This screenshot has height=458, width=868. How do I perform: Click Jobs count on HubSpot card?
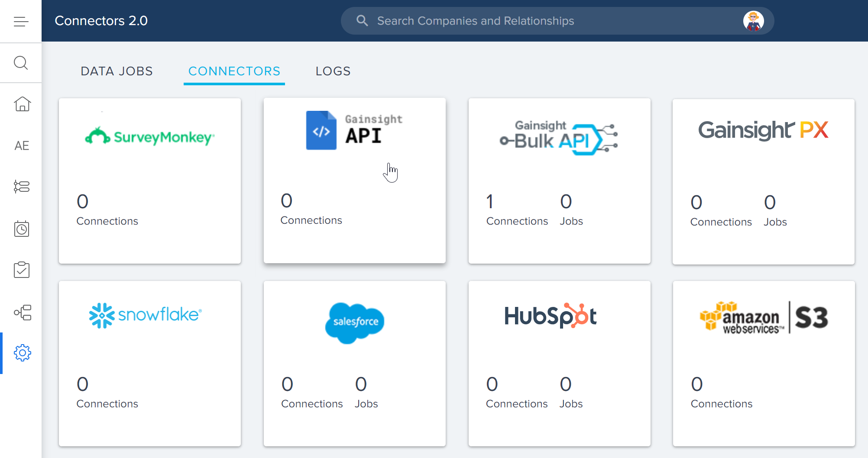(x=571, y=393)
